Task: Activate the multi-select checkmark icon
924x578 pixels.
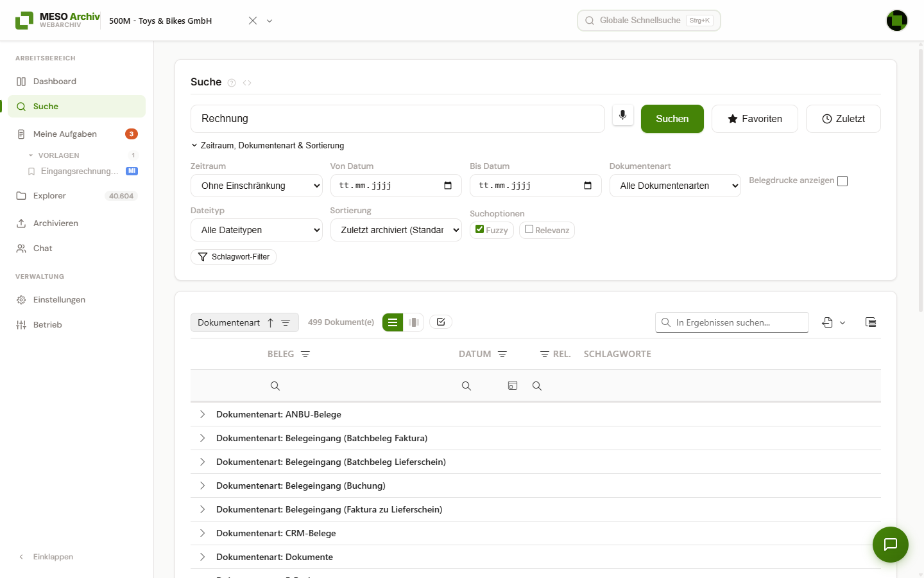Action: click(441, 322)
